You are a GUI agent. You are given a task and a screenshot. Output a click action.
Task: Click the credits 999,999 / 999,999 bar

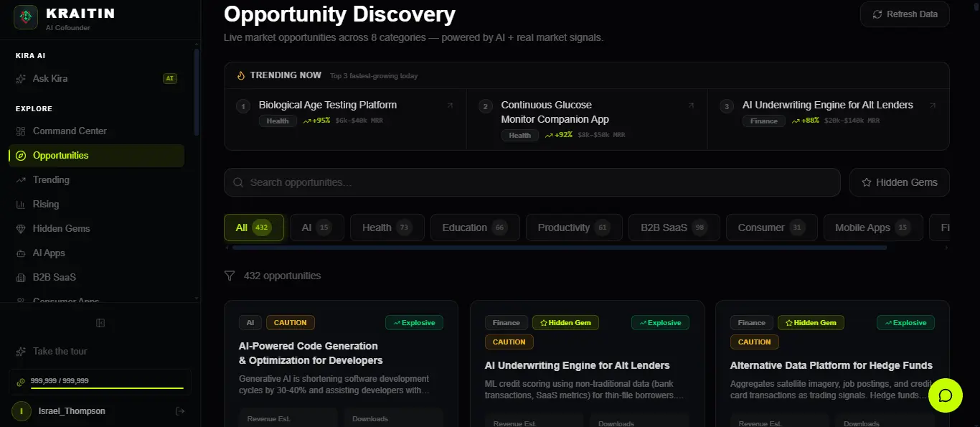pyautogui.click(x=100, y=382)
